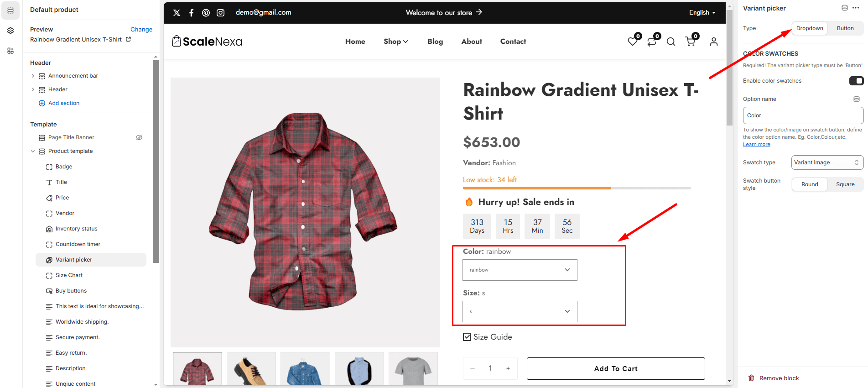The image size is (868, 388).
Task: Open the Pinterest social icon
Action: (206, 13)
